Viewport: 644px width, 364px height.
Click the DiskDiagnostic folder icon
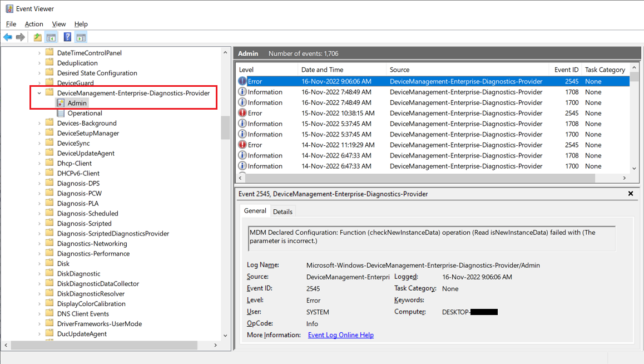pos(49,273)
